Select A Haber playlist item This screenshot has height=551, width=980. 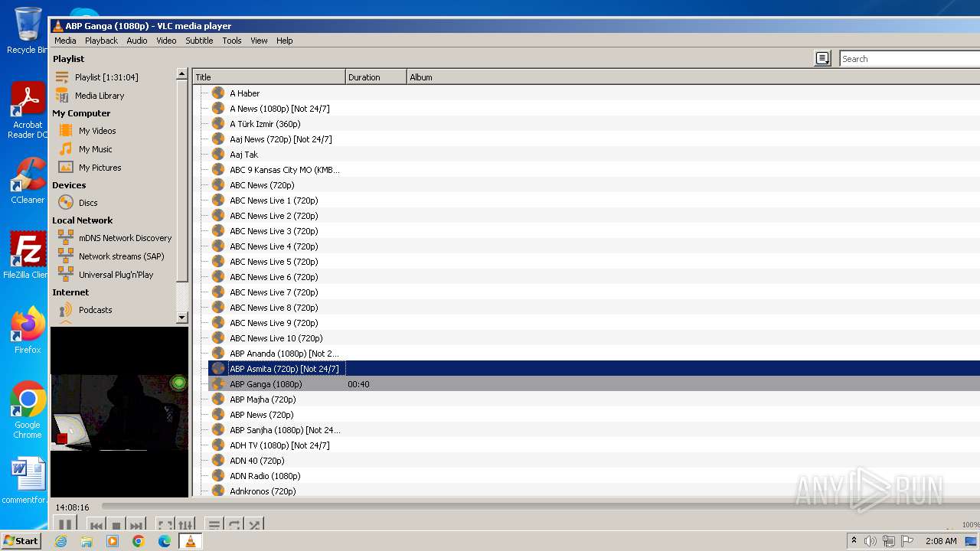[244, 93]
